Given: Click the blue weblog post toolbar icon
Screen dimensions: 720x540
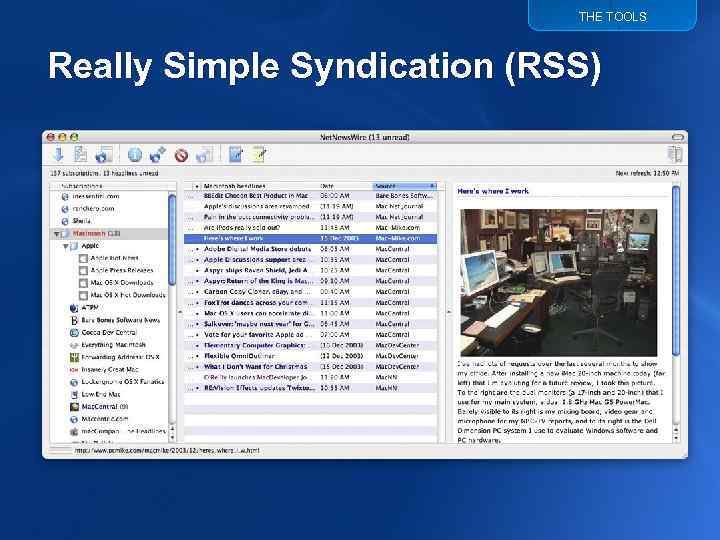Looking at the screenshot, I should (x=236, y=155).
